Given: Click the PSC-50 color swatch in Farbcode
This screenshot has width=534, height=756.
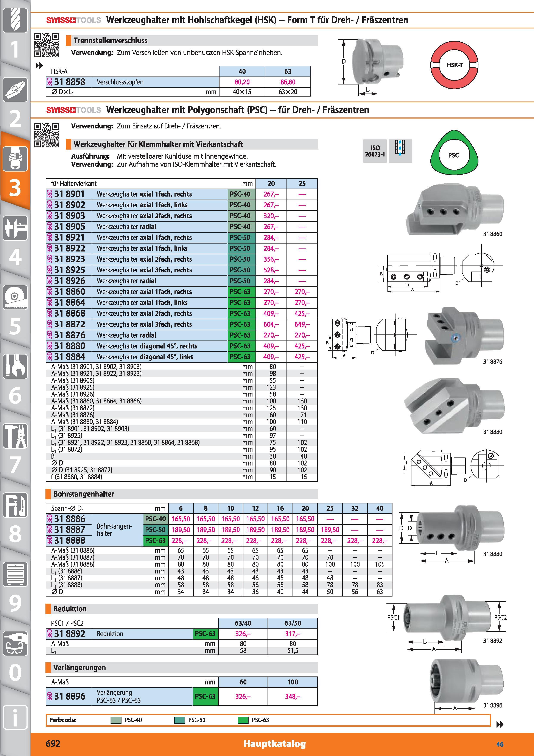Looking at the screenshot, I should (179, 720).
